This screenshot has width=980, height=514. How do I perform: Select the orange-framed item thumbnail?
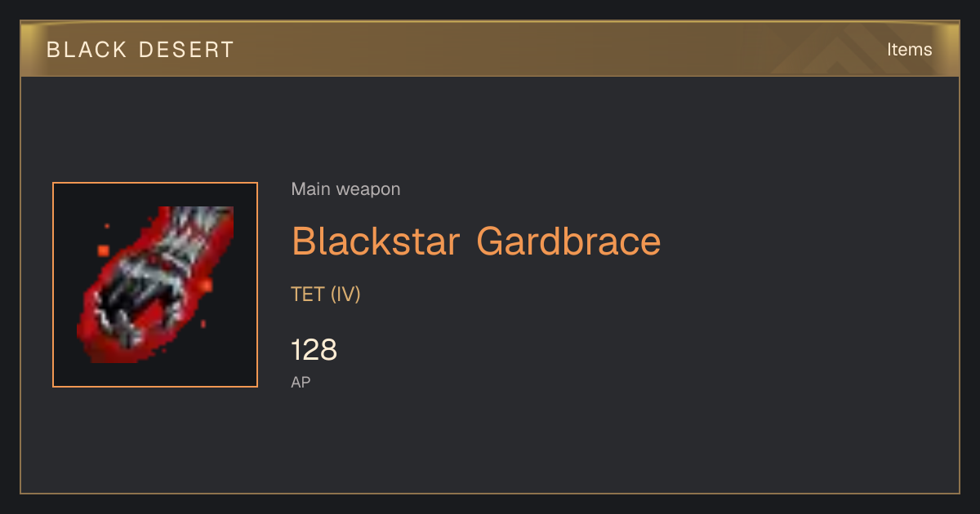[155, 285]
